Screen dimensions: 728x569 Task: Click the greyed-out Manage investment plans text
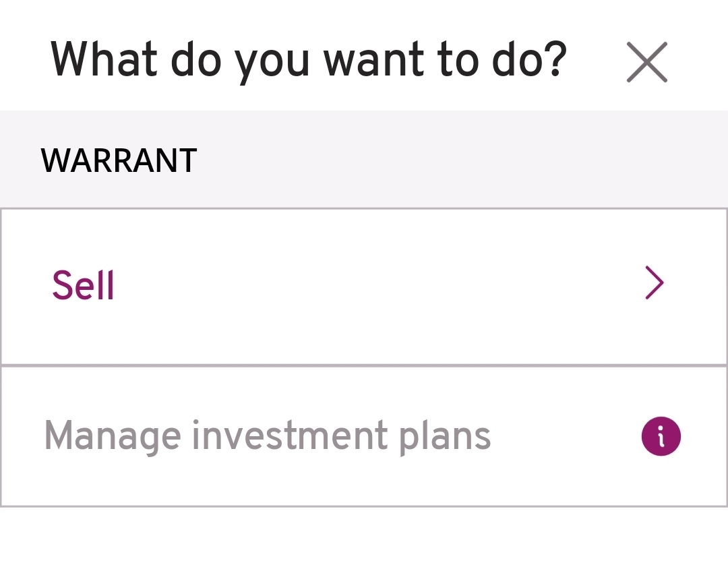click(267, 436)
